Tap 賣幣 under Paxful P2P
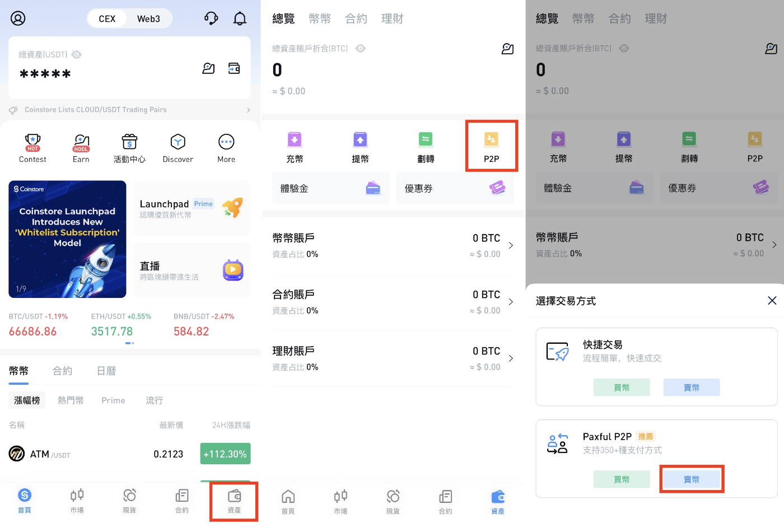The height and width of the screenshot is (532, 784). tap(692, 479)
